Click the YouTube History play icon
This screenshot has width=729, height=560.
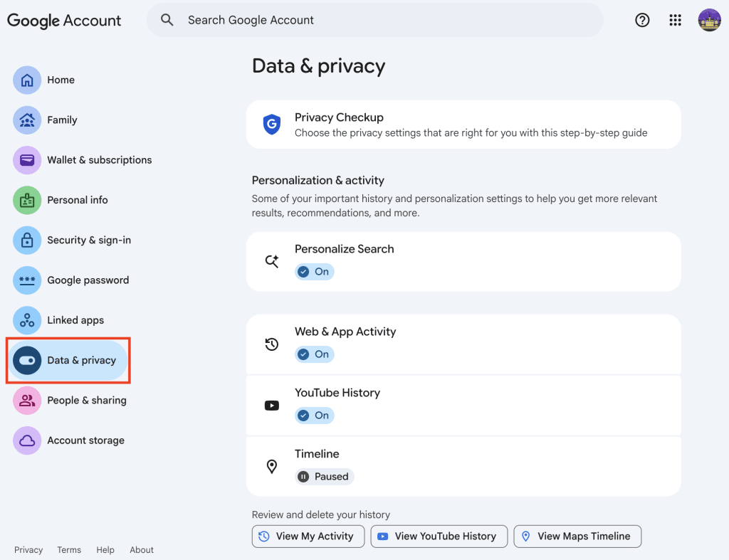pyautogui.click(x=272, y=406)
